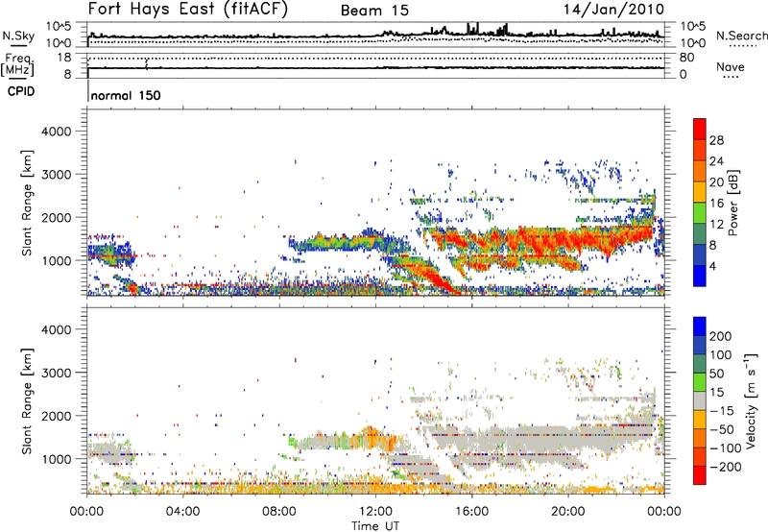The width and height of the screenshot is (768, 532).
Task: Click the '28' tick on the power color bar
Action: click(x=716, y=140)
